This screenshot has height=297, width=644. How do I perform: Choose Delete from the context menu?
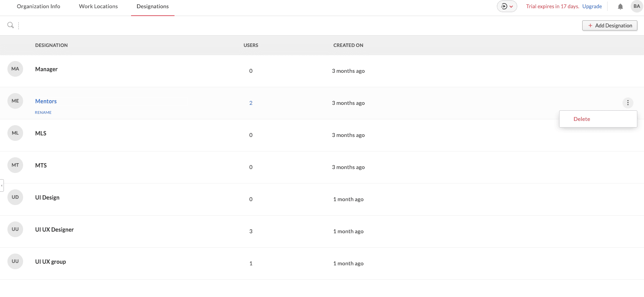[x=582, y=119]
